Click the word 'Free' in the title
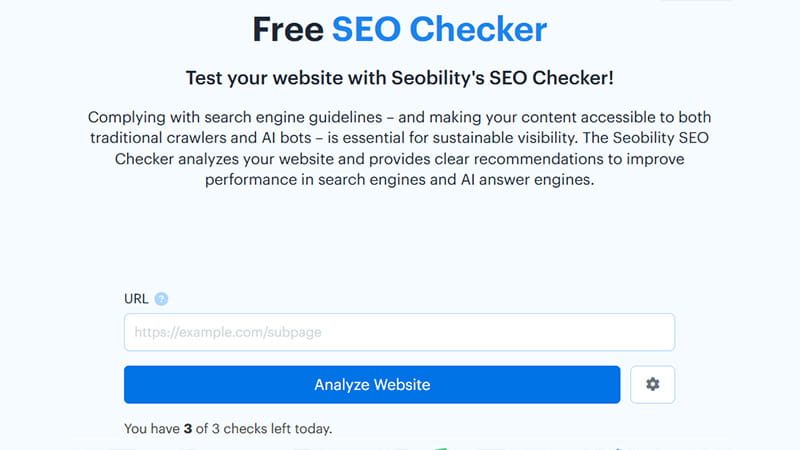Viewport: 800px width, 450px height. [288, 29]
